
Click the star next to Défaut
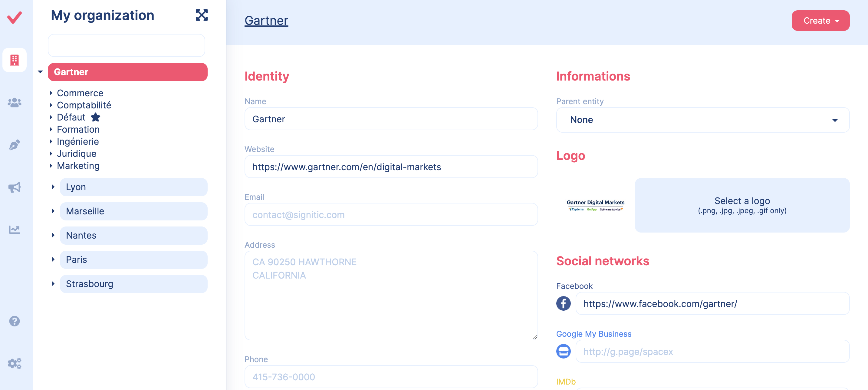pyautogui.click(x=96, y=117)
